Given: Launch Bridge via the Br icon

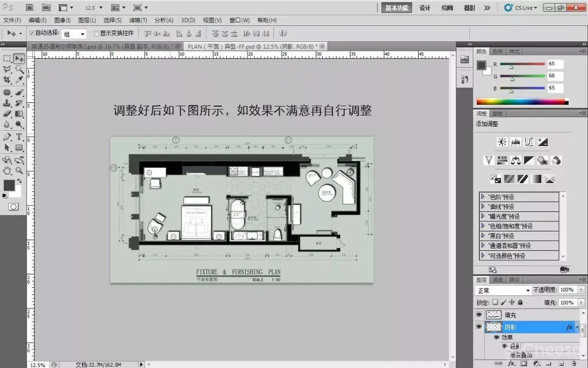Looking at the screenshot, I should point(31,8).
